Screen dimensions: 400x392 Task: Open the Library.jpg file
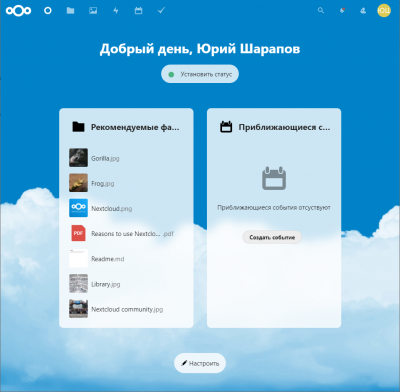click(126, 284)
